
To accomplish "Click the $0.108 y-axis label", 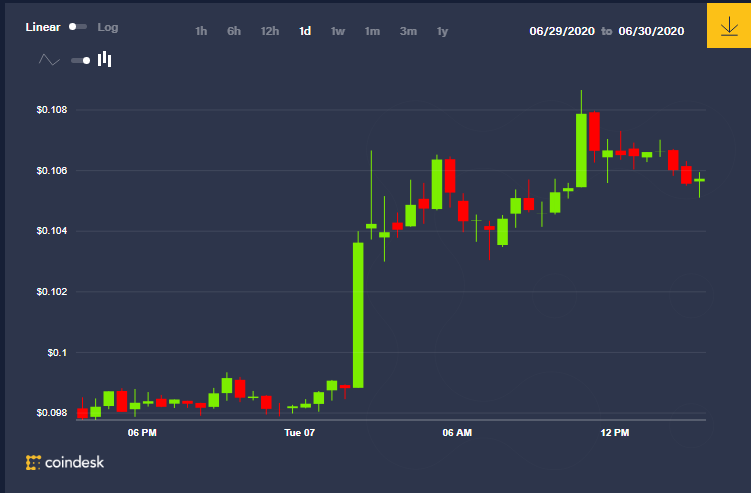I will 52,110.
